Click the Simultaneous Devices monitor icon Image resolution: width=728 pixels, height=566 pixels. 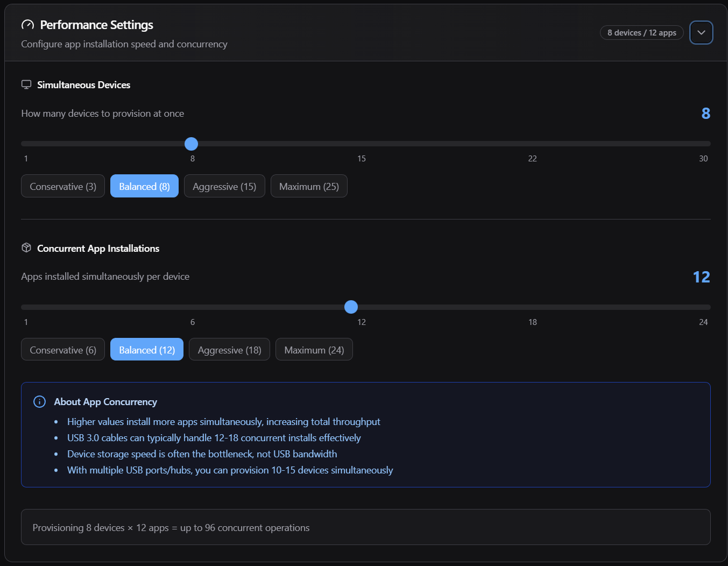[x=26, y=84]
